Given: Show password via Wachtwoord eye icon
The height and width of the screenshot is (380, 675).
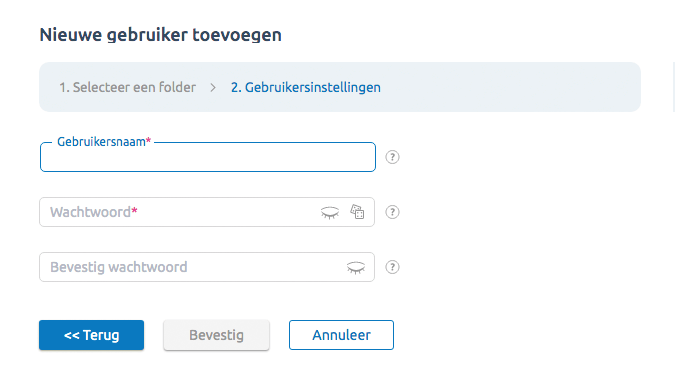Looking at the screenshot, I should [330, 213].
